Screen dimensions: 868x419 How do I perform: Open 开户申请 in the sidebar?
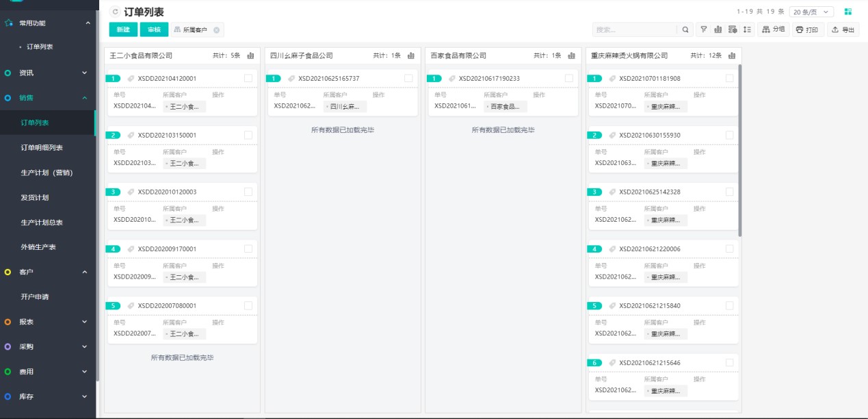[x=35, y=296]
